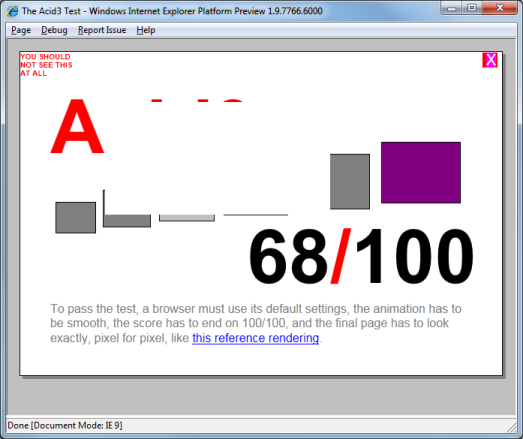Open the Page menu
Screen dimensions: 523x439
click(21, 30)
